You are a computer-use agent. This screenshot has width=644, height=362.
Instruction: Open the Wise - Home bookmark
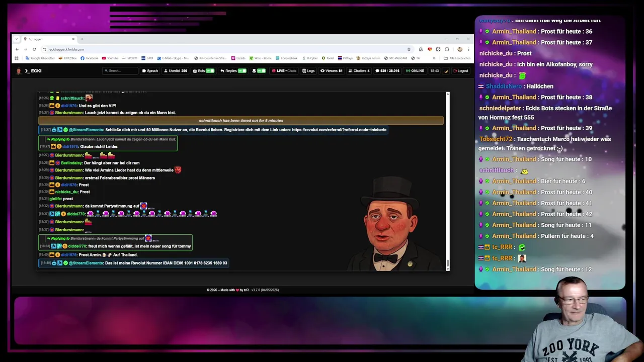pos(261,58)
